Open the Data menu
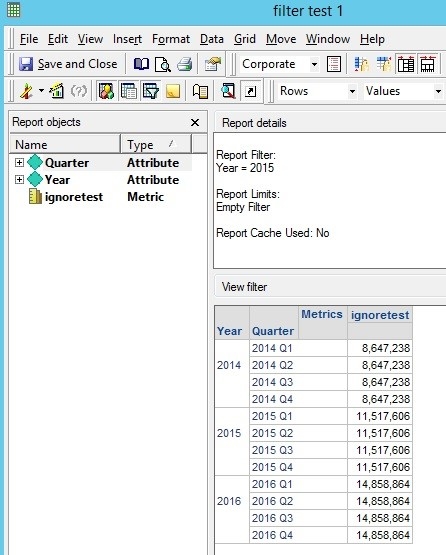Image resolution: width=446 pixels, height=555 pixels. pos(212,39)
